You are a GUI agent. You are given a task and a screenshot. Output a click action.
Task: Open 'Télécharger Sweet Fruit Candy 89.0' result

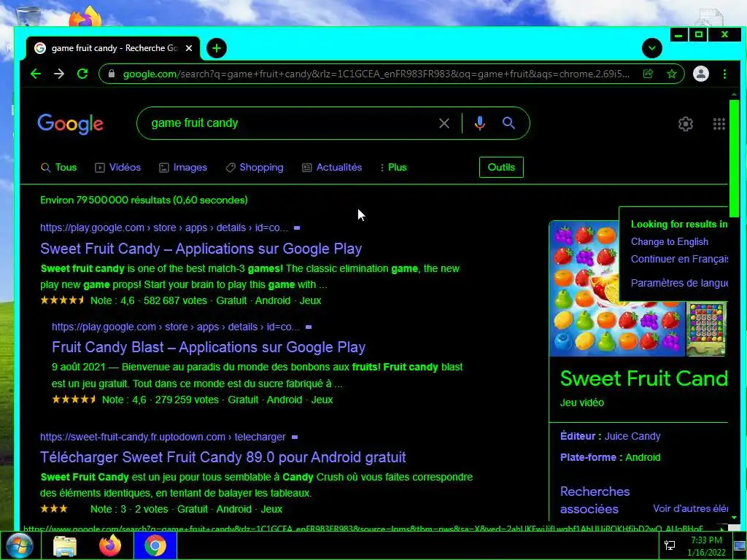[223, 457]
